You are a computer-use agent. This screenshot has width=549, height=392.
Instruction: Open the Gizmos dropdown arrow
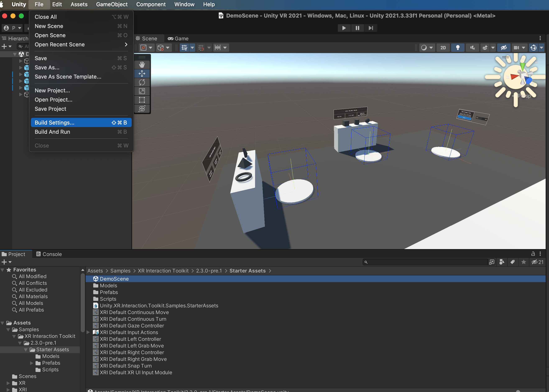click(x=542, y=48)
